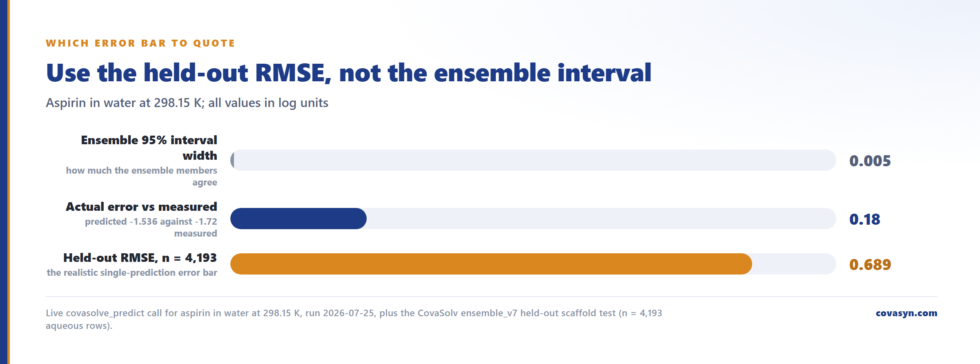Select the 0.18 value label
The width and height of the screenshot is (980, 364).
point(865,219)
